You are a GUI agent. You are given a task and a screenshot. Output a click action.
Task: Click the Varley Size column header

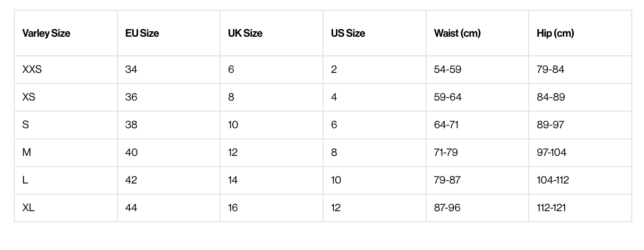[46, 33]
